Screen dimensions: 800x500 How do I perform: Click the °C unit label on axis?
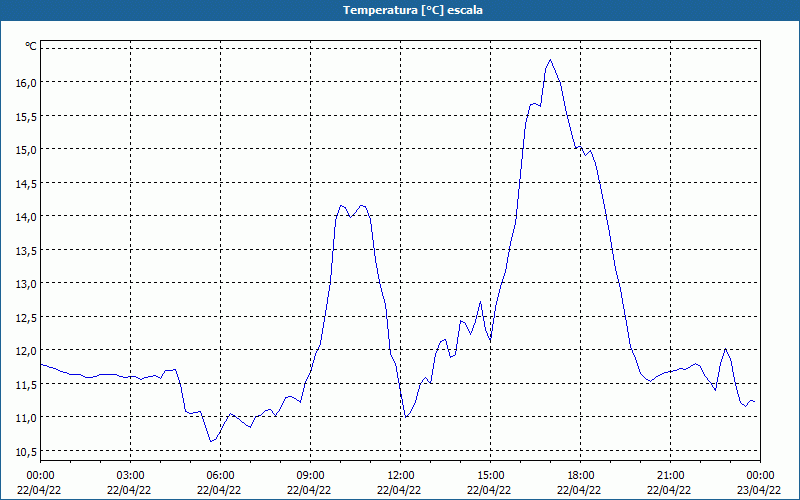point(31,46)
